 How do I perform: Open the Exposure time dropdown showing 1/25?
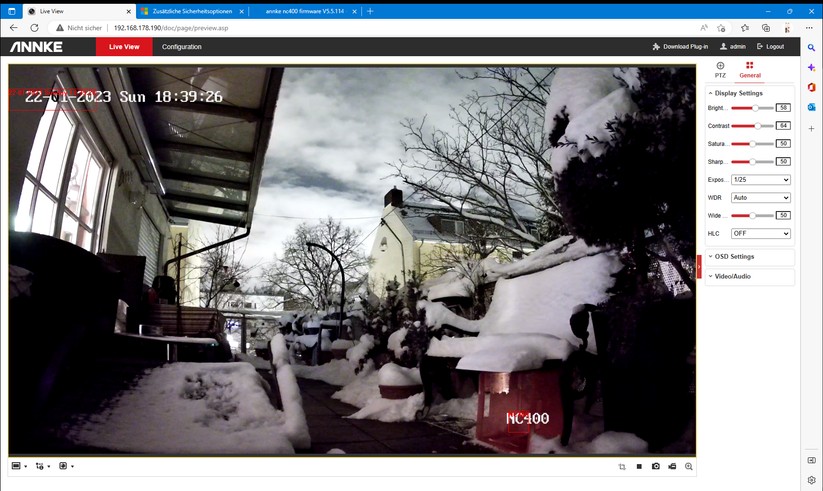click(761, 180)
